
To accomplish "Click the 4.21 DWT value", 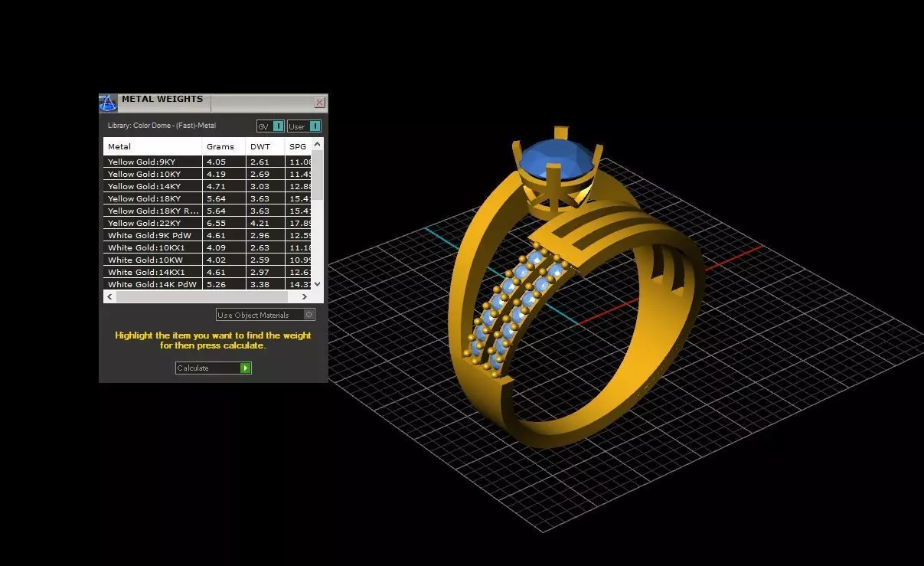I will click(260, 223).
